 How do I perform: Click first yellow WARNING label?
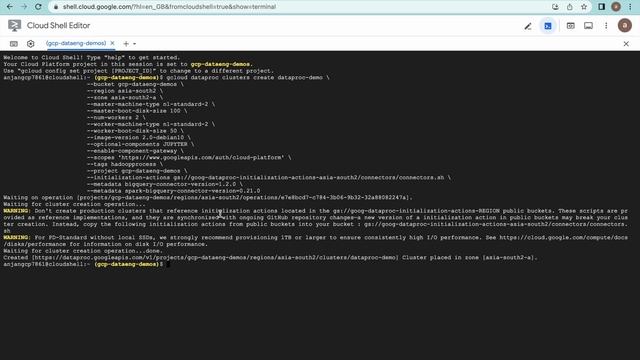17,211
